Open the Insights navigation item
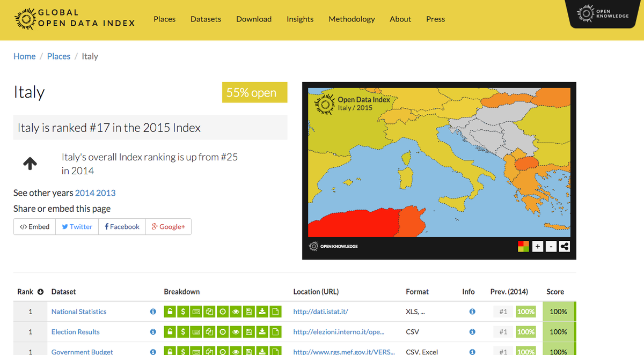 coord(299,19)
